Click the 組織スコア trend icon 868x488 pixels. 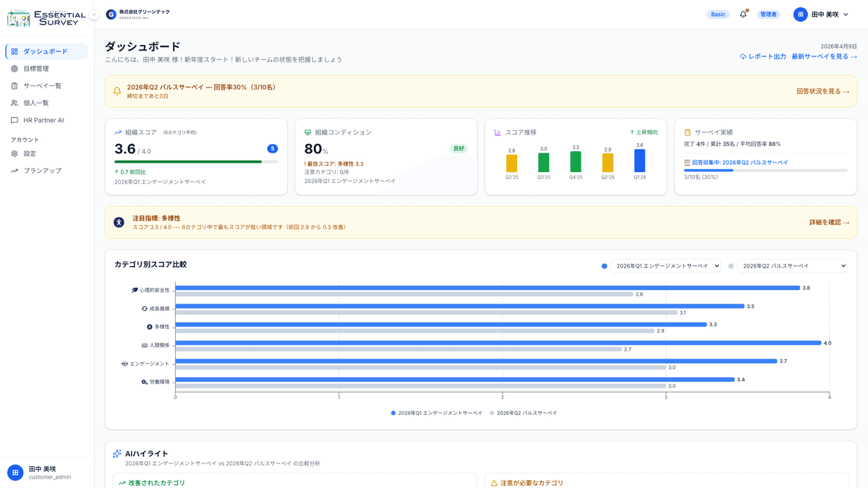click(x=118, y=132)
